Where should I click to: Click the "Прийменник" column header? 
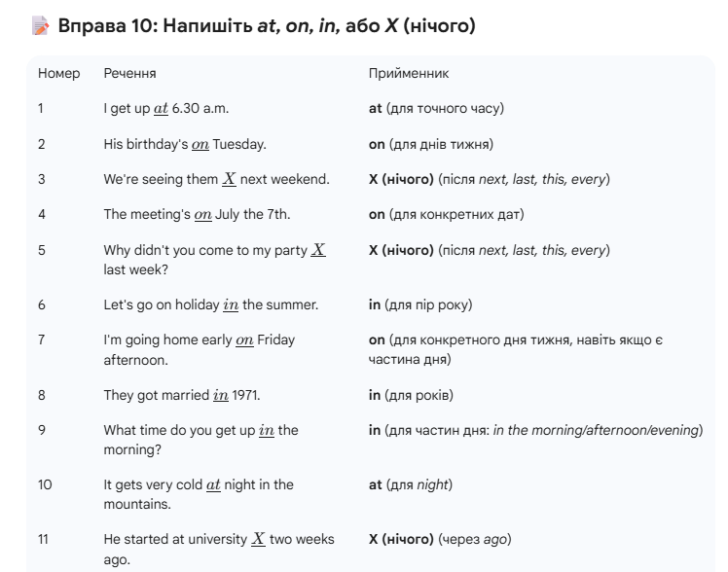(409, 73)
